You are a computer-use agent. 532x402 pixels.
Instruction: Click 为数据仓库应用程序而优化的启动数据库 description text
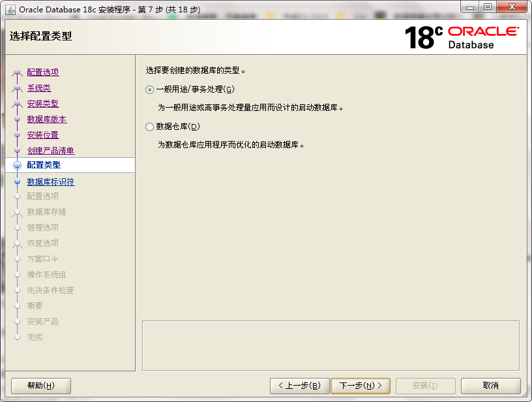tap(231, 145)
